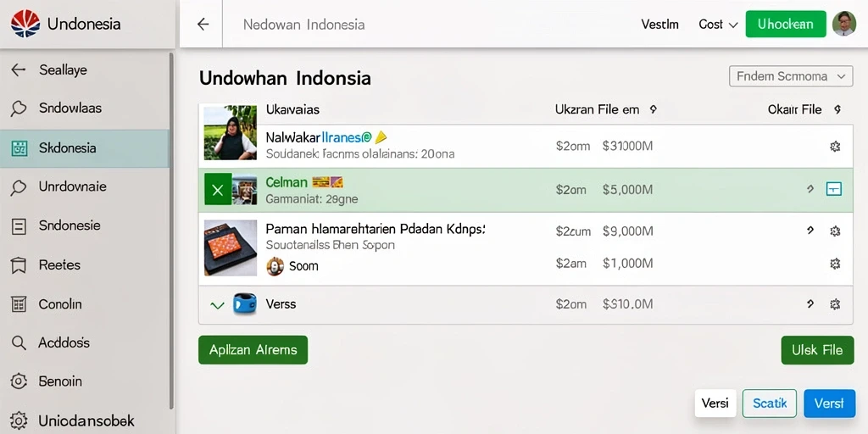Viewport: 868px width, 434px height.
Task: Open the Fndem Scnmoma dropdown
Action: [791, 76]
